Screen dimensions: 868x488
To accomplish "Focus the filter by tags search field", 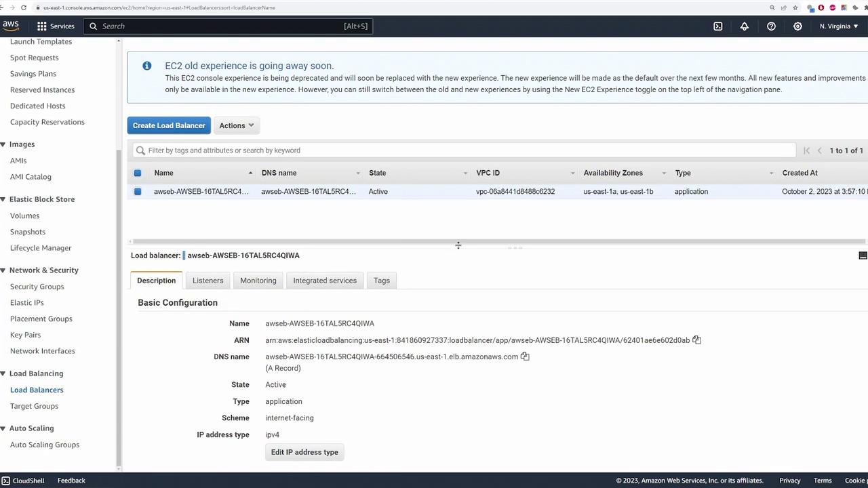I will (465, 150).
